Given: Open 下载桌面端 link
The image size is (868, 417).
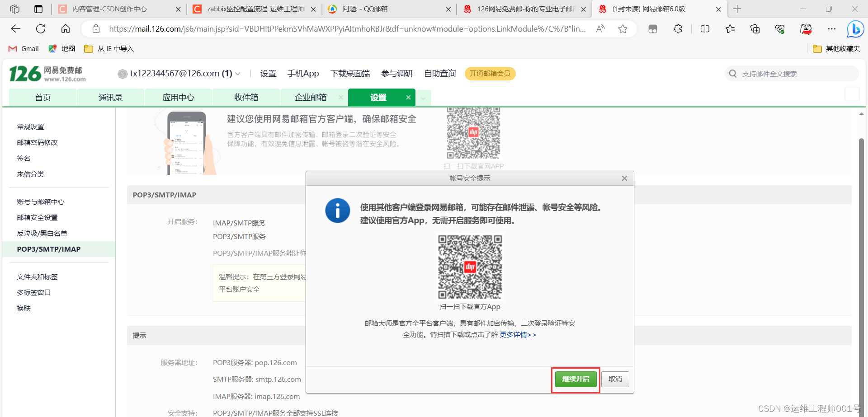Looking at the screenshot, I should [x=350, y=74].
